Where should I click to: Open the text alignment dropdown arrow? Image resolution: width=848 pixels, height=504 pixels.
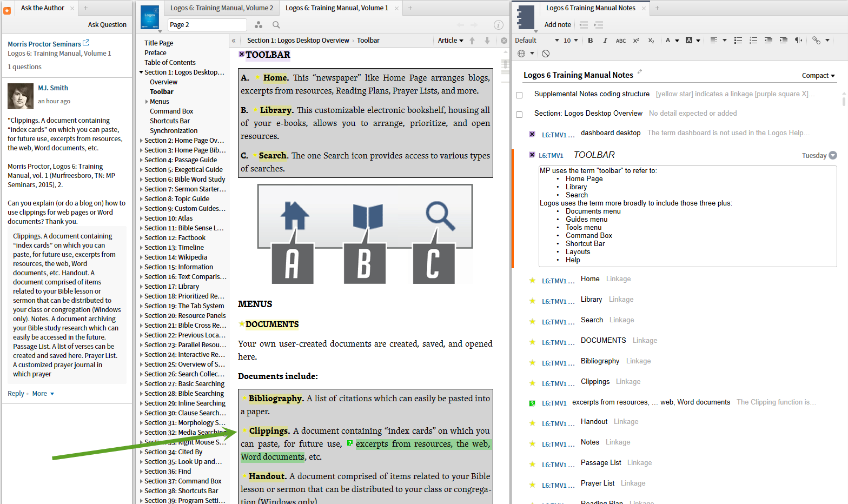point(725,41)
